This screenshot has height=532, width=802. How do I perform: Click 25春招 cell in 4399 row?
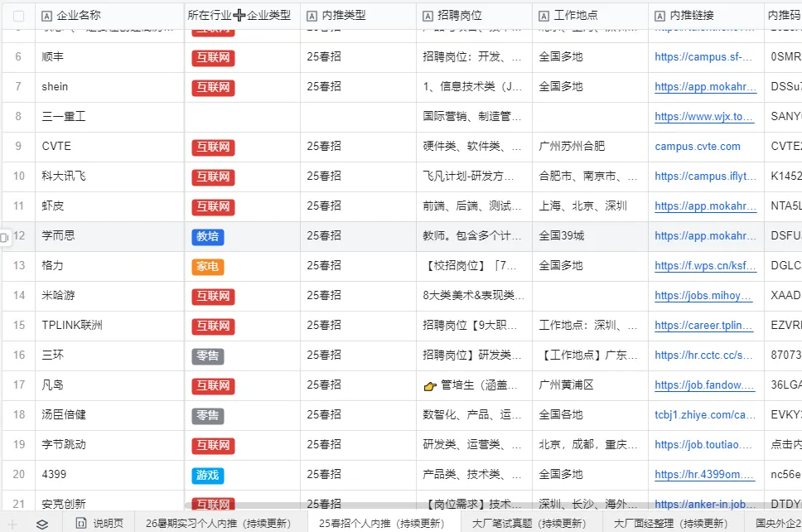pyautogui.click(x=358, y=475)
